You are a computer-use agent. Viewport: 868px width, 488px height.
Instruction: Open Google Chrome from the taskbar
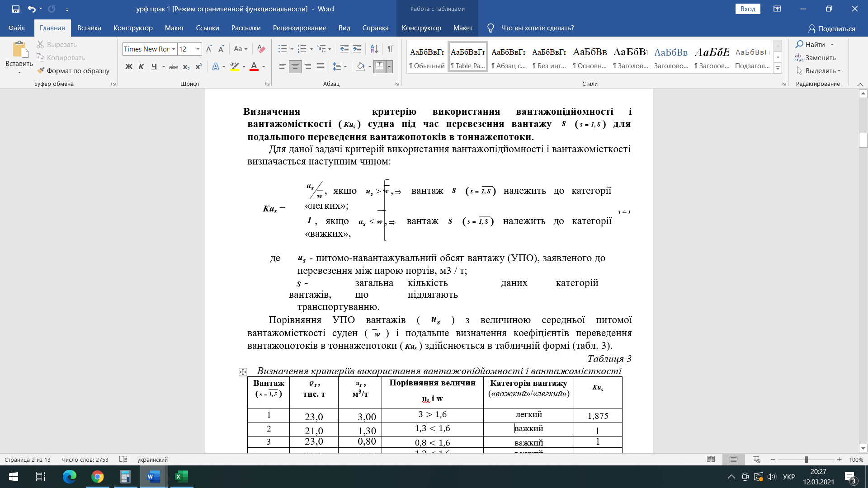click(97, 477)
